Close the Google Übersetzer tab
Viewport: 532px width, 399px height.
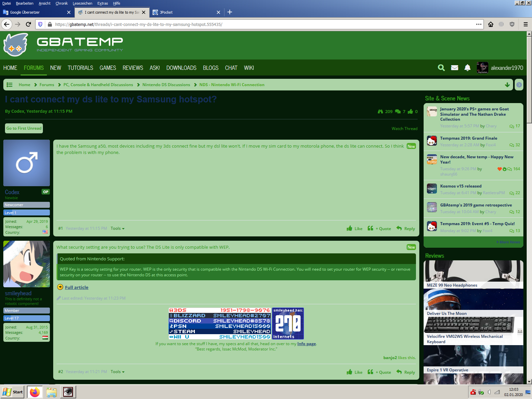(69, 12)
